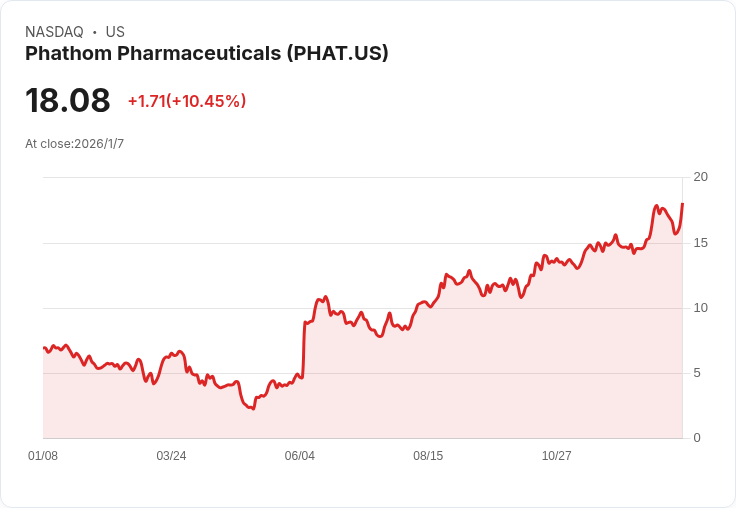Image resolution: width=736 pixels, height=508 pixels.
Task: Click the final endpoint of the price line
Action: 682,204
